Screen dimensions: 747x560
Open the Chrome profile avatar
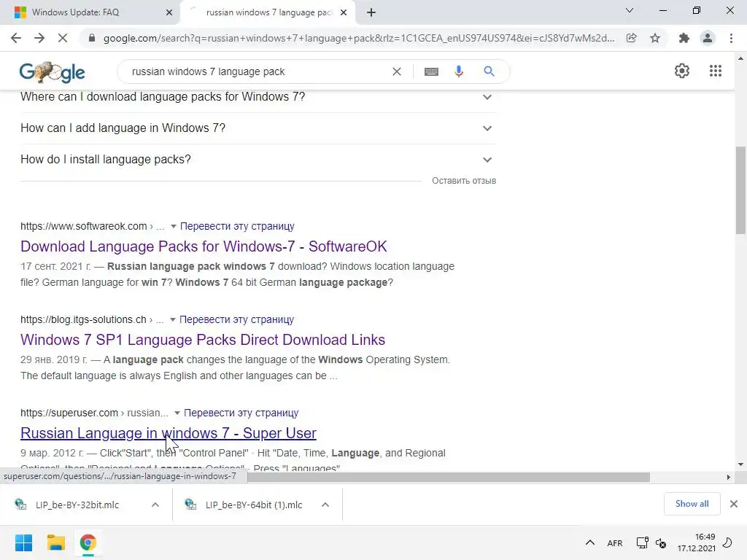[708, 38]
